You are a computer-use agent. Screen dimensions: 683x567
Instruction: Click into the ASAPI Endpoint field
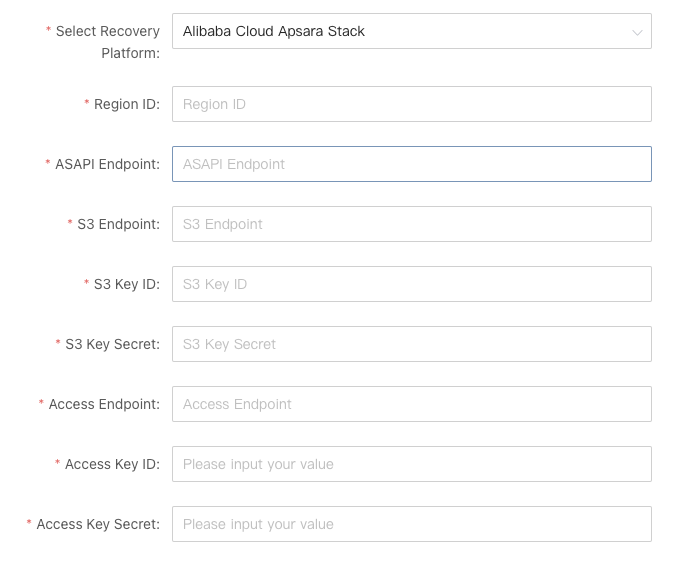point(412,164)
